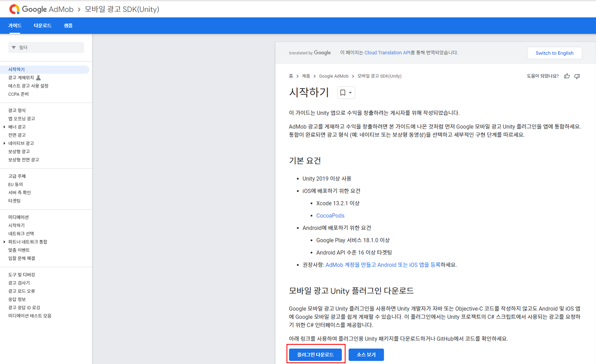Click the bookmark icon next to 시작하기 heading
596x364 pixels.
point(343,93)
